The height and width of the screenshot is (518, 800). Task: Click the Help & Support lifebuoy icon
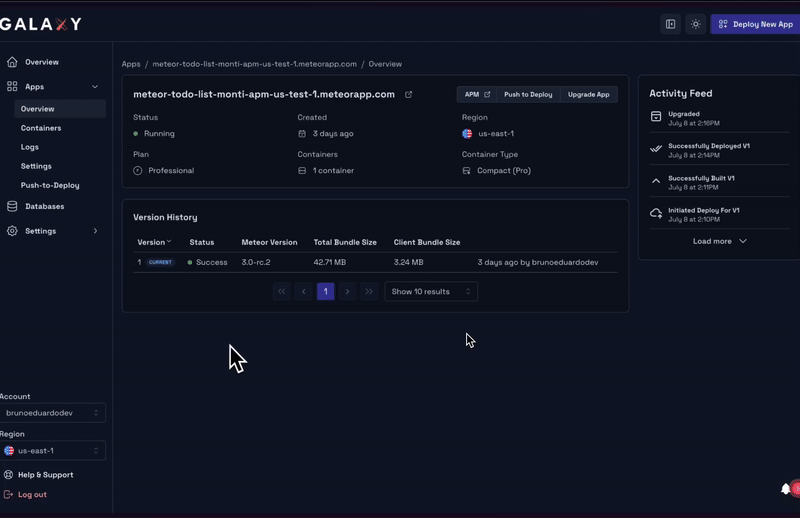point(9,475)
